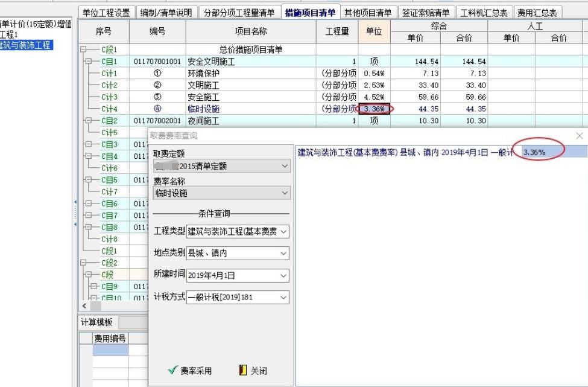588x387 pixels.
Task: Click the 总价措施项目清单 header row
Action: point(251,50)
